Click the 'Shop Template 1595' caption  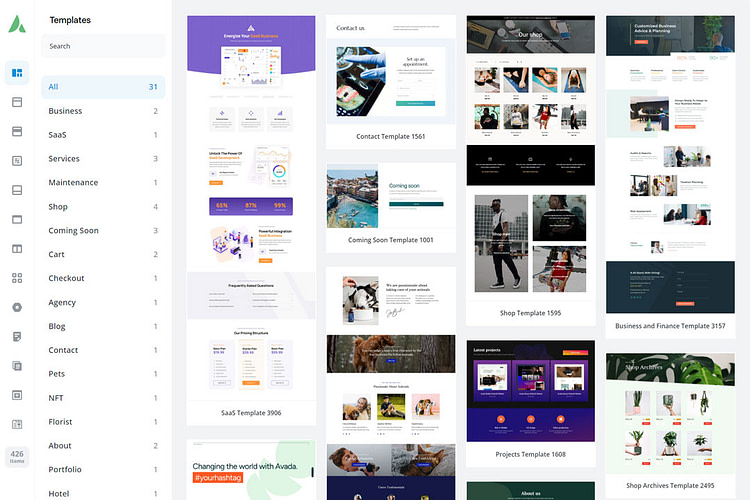tap(530, 313)
